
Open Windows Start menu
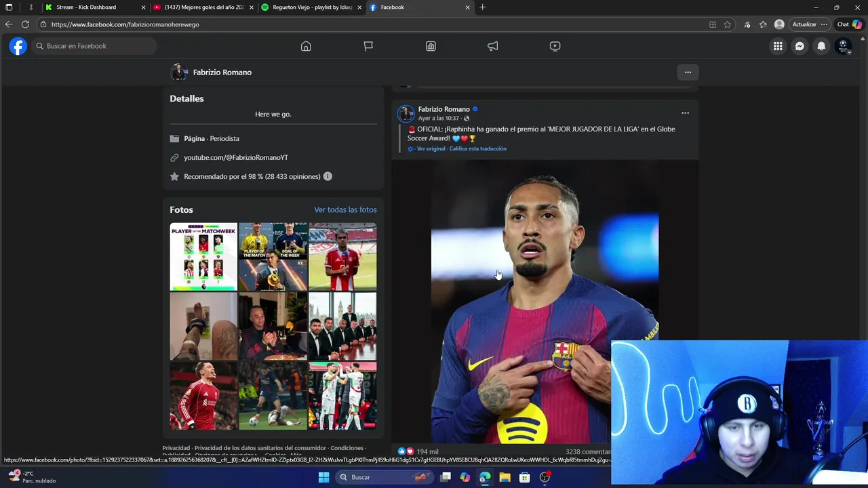[x=323, y=477]
